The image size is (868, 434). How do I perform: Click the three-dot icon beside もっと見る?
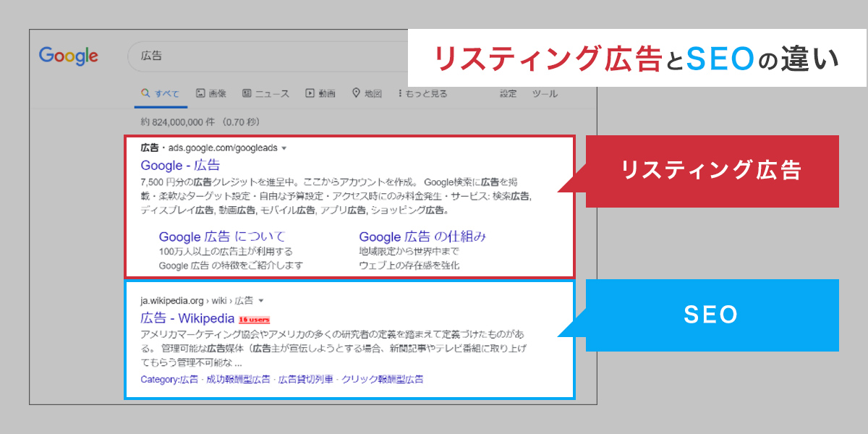click(400, 93)
